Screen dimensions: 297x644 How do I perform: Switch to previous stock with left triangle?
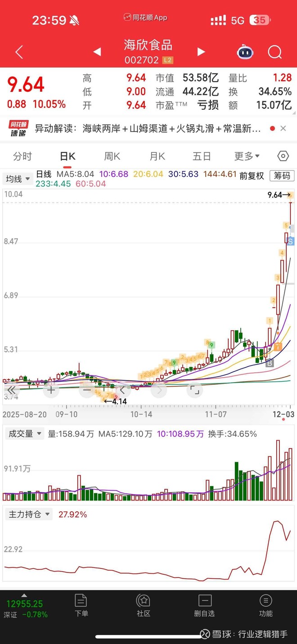coord(97,52)
